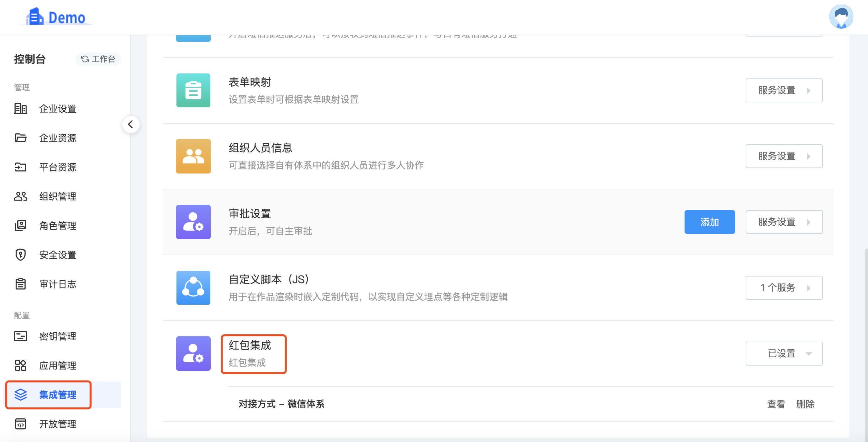This screenshot has width=868, height=442.
Task: Click the 查看 link for 微信体系
Action: [x=776, y=404]
